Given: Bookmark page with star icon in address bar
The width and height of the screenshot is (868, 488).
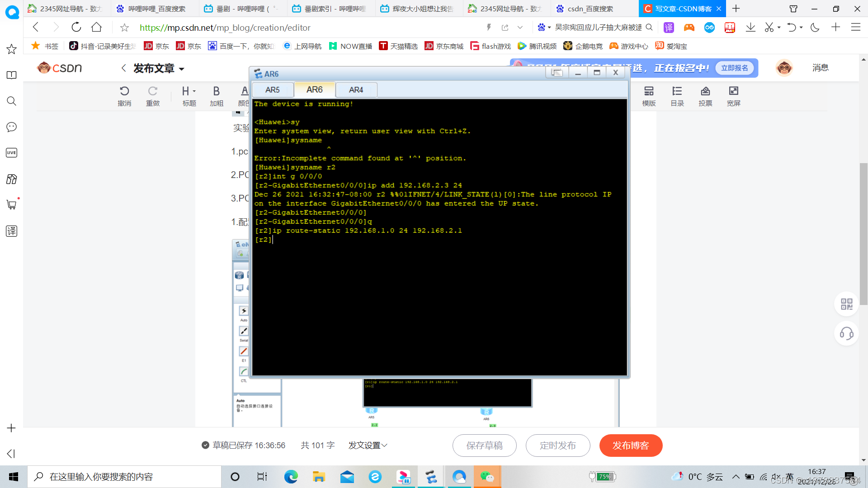Looking at the screenshot, I should point(124,28).
